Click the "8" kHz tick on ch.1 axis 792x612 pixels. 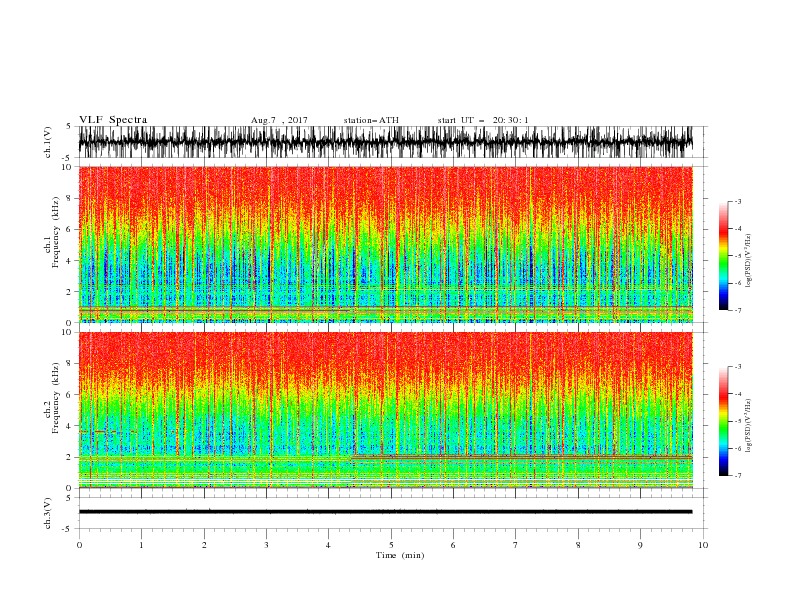pos(70,198)
